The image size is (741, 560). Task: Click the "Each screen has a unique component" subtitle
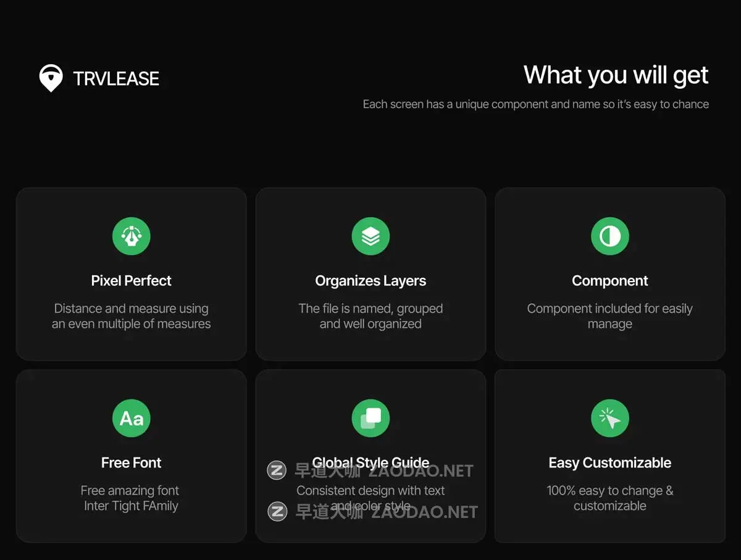coord(535,104)
